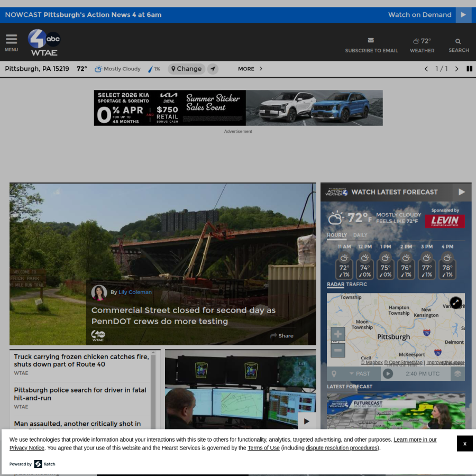Click Share on the lead story
This screenshot has width=476, height=476.
point(282,336)
